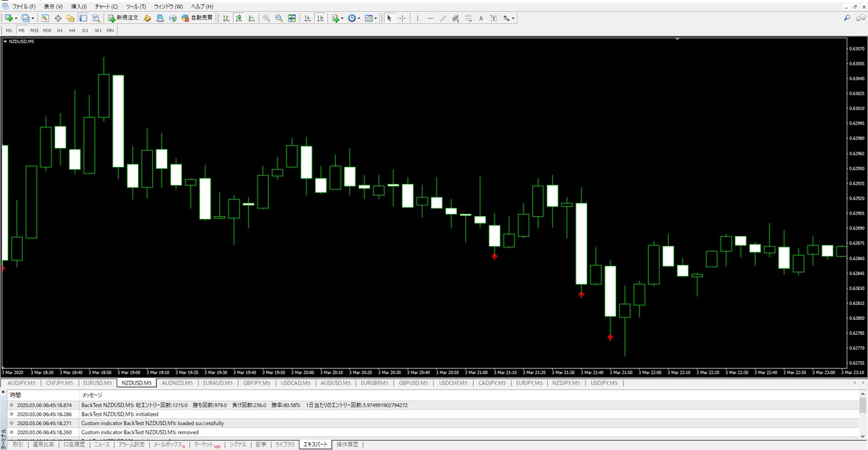Toggle candlestick chart mode
The height and width of the screenshot is (450, 868).
(x=238, y=18)
